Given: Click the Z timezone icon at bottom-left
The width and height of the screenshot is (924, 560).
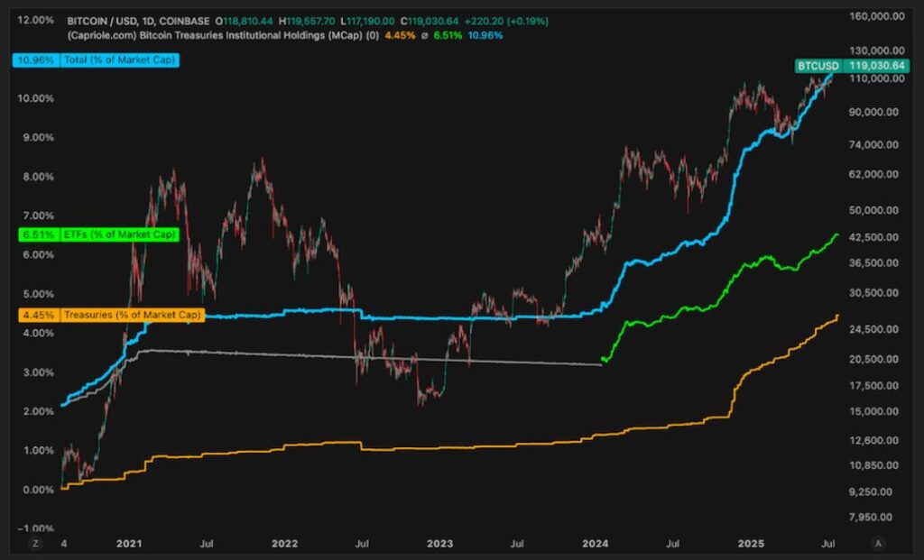Looking at the screenshot, I should click(x=35, y=544).
